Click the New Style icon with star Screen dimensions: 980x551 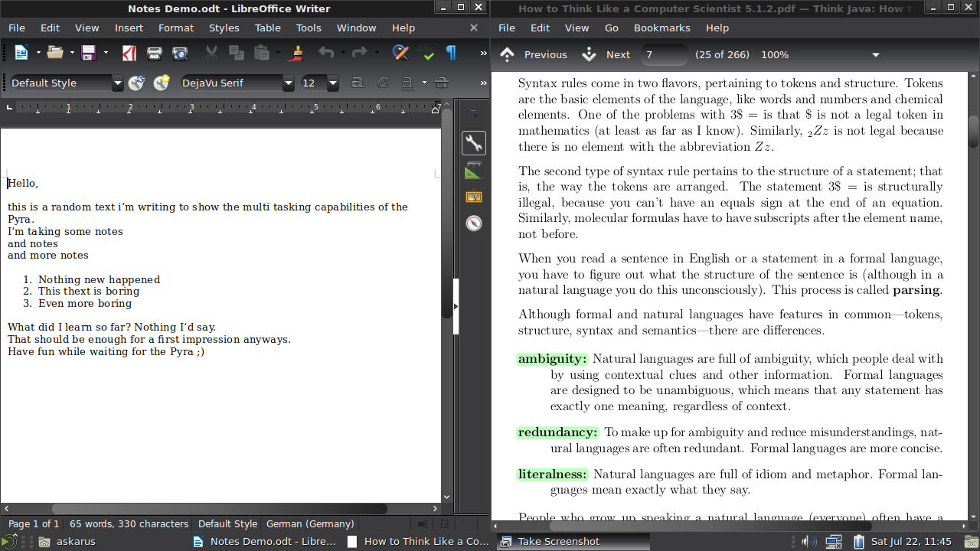coord(162,83)
